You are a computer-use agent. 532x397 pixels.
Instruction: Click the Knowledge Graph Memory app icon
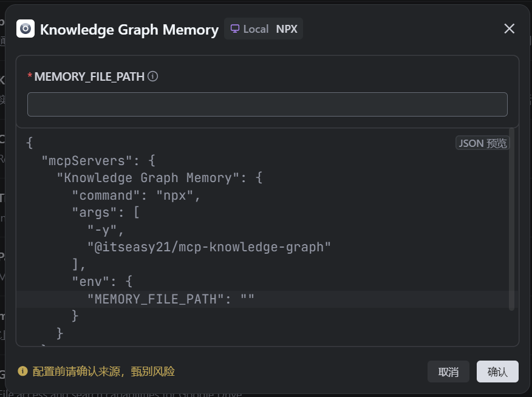pos(26,29)
